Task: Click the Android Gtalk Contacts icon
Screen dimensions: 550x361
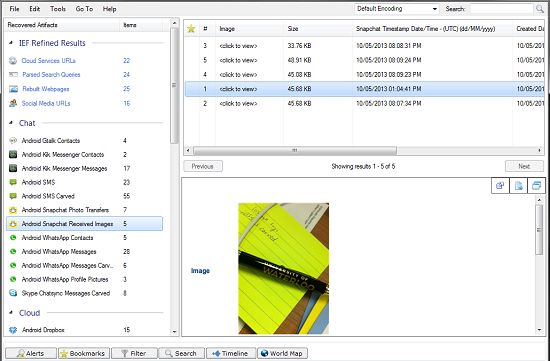Action: (13, 141)
